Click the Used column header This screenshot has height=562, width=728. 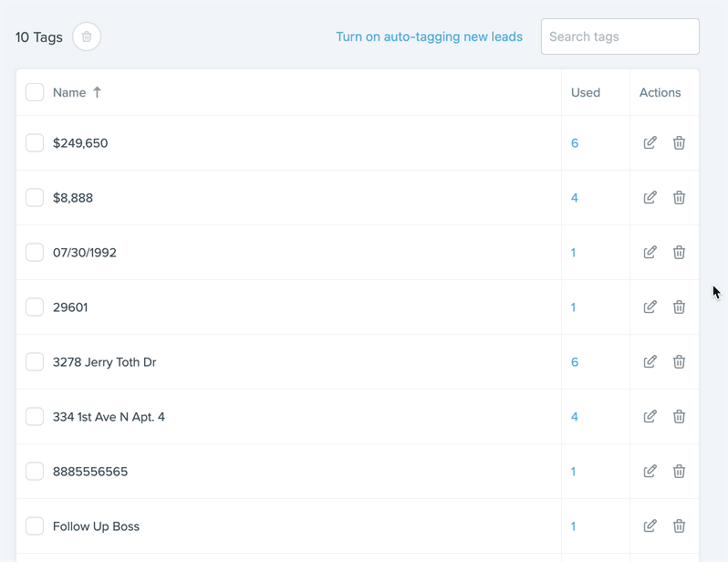click(585, 92)
